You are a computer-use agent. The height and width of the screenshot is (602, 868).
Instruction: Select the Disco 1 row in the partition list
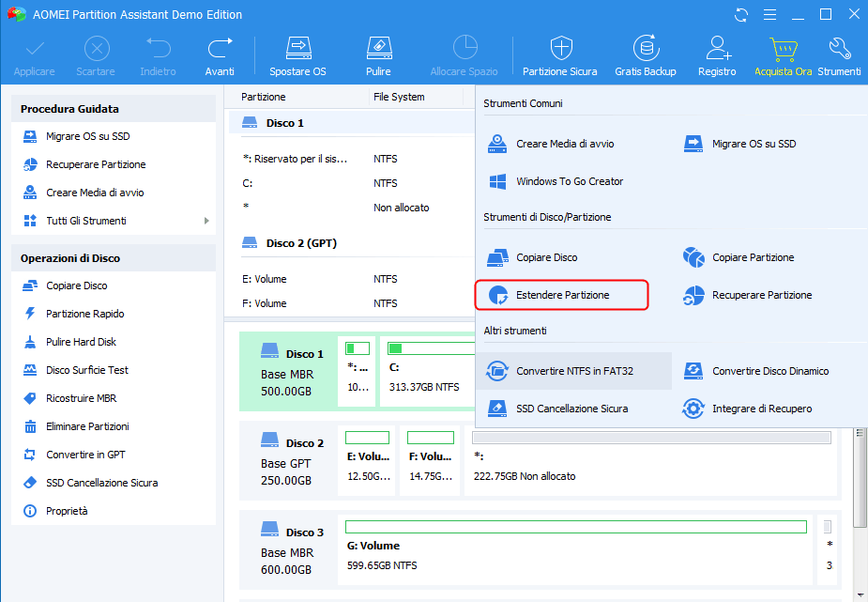352,123
